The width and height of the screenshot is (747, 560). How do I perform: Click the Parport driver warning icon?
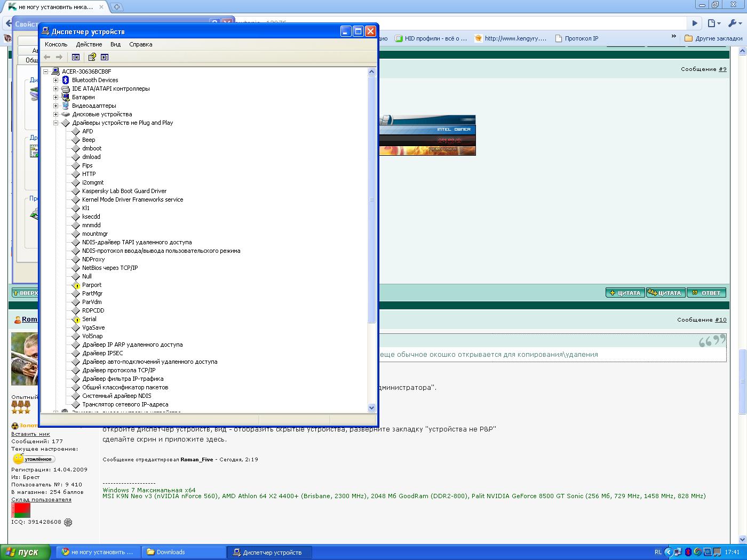pos(76,285)
